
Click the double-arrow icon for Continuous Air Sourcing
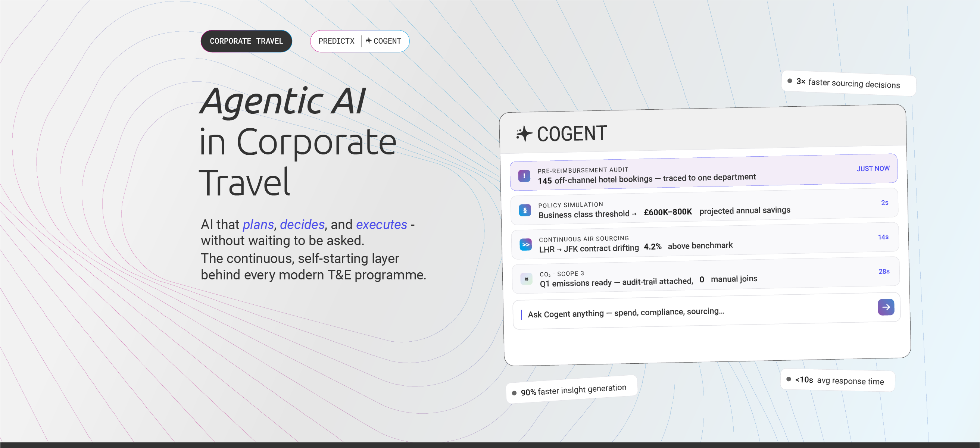click(526, 245)
